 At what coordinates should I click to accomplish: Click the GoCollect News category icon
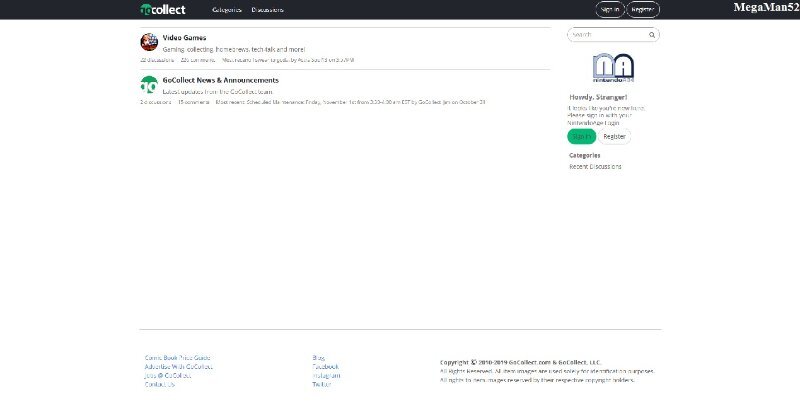click(x=148, y=85)
